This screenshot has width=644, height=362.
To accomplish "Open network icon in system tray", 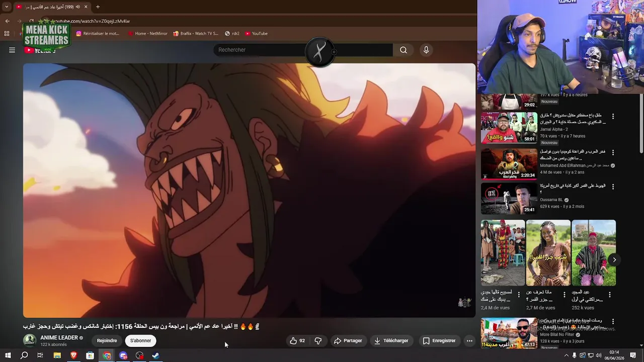I will click(x=591, y=355).
